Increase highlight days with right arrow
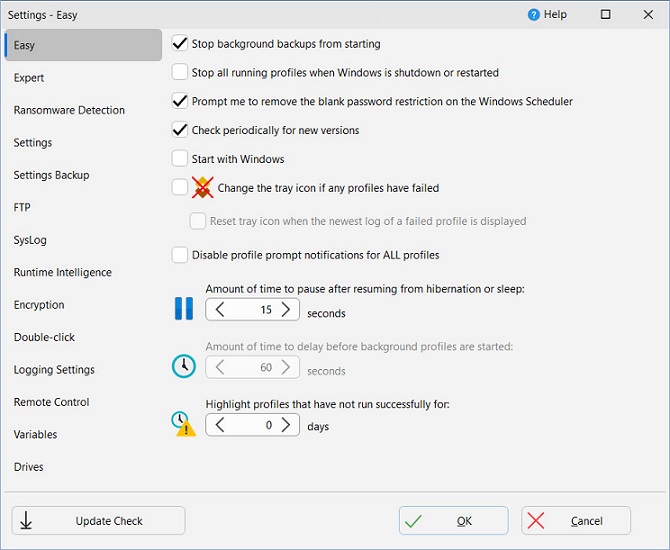670x550 pixels. pos(285,424)
